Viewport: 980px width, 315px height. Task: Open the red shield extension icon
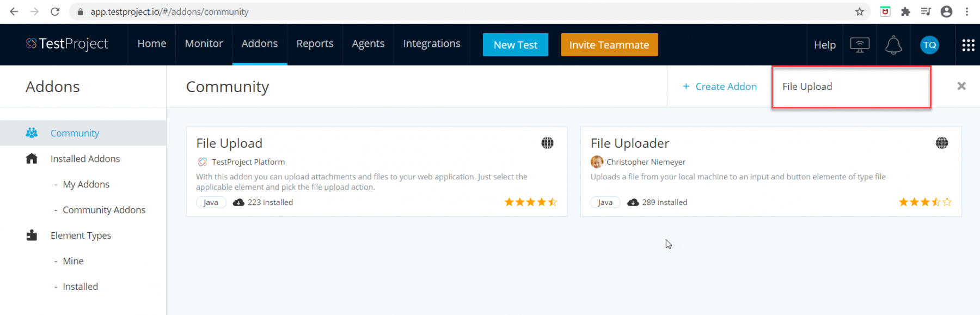(885, 11)
